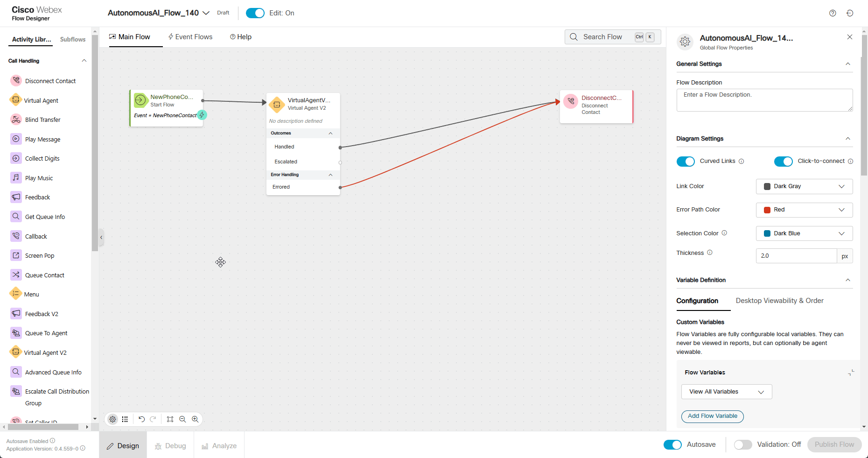Open the Desktop Viewability & Order tab
The image size is (868, 458).
tap(779, 301)
